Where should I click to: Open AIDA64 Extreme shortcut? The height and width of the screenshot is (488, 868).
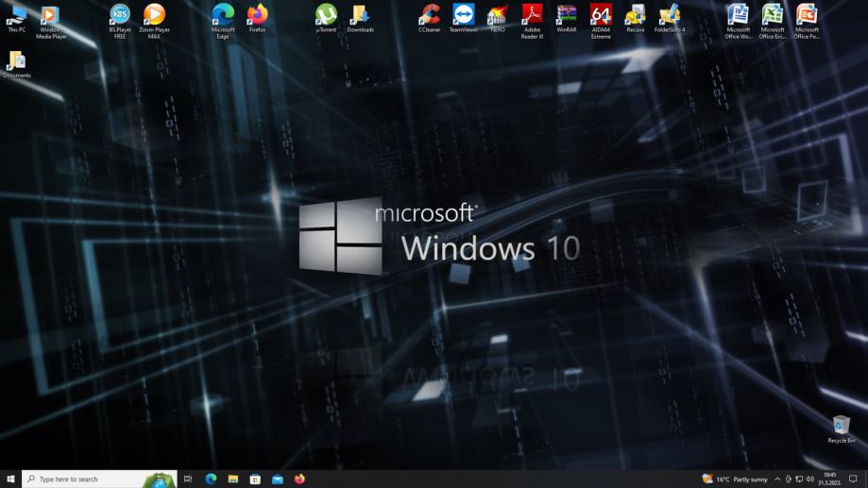point(601,21)
